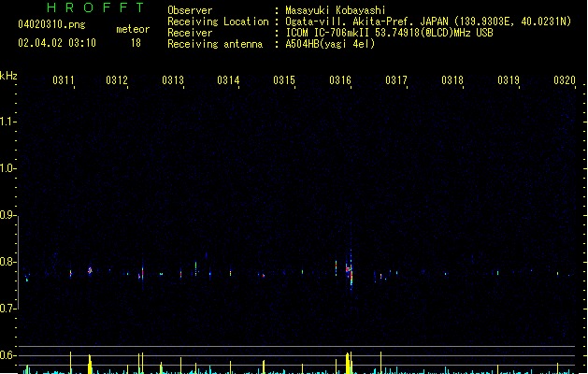Click the 0319 time axis marker
The height and width of the screenshot is (374, 588).
[x=509, y=80]
